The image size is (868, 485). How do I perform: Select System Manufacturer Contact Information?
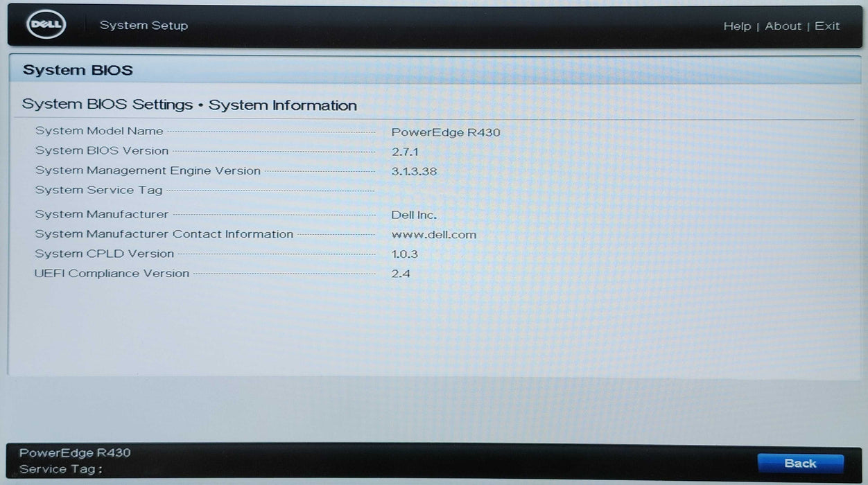[164, 234]
